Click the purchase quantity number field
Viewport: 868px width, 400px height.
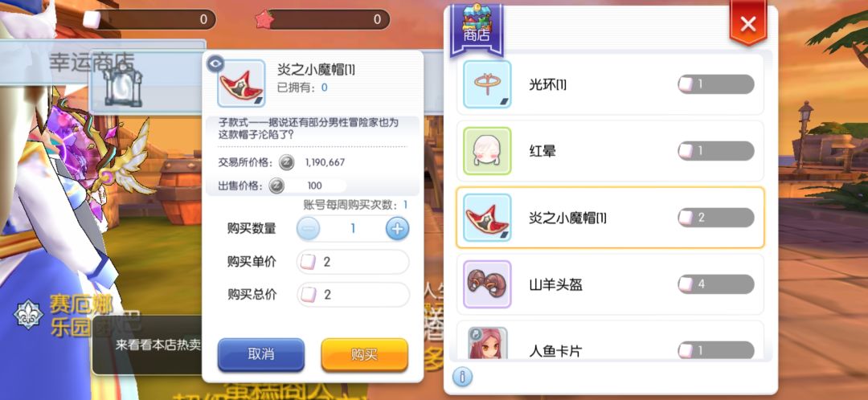click(x=353, y=228)
